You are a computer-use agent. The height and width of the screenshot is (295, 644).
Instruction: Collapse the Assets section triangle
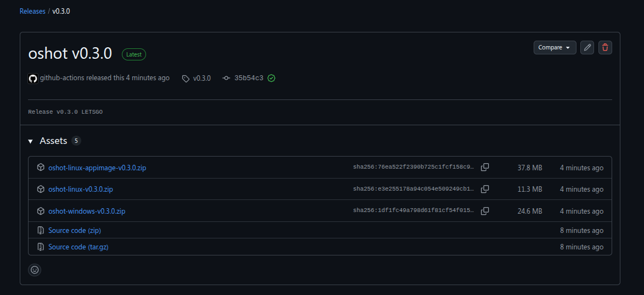(x=31, y=141)
